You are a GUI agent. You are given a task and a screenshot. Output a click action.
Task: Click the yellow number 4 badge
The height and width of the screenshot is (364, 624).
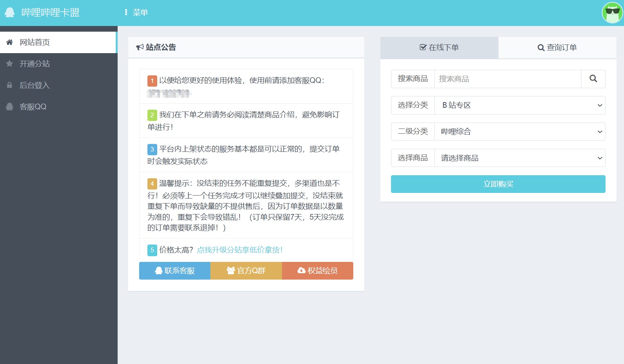(152, 184)
